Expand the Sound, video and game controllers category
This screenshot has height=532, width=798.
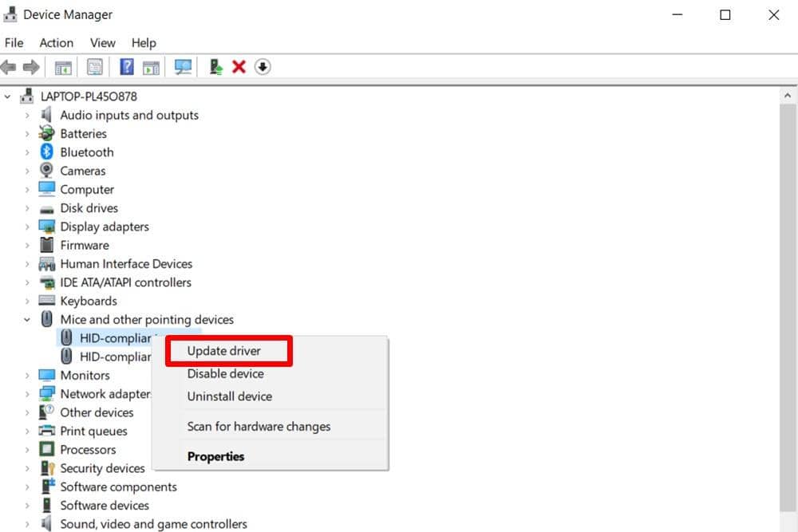(x=27, y=524)
